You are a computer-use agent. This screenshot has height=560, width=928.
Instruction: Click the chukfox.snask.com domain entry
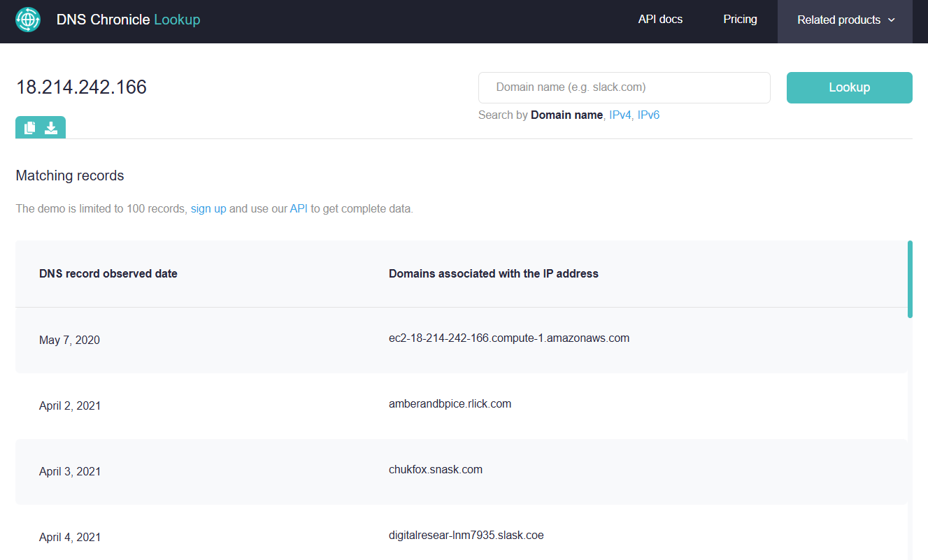coord(435,470)
